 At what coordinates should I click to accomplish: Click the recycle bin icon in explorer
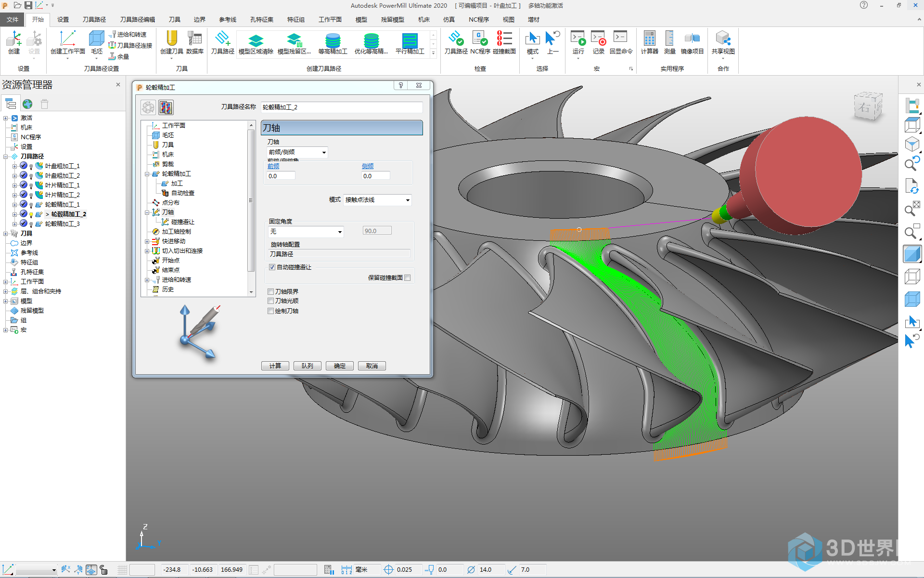coord(44,104)
